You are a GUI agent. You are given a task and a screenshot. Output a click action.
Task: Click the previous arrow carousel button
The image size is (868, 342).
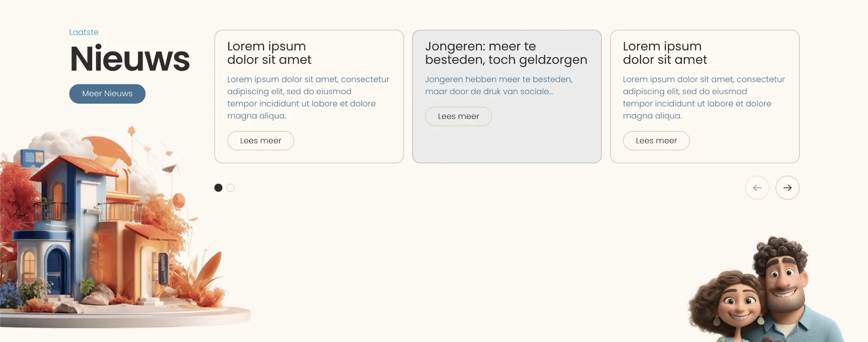click(x=757, y=188)
